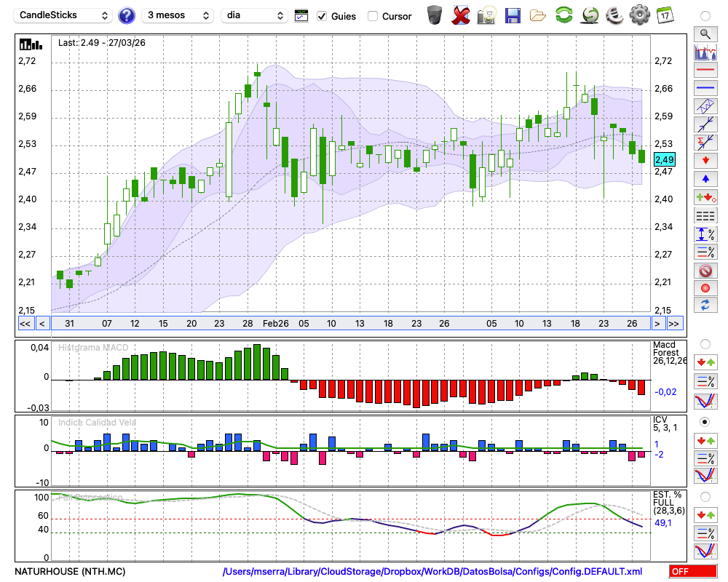
Task: Uncheck the Guies checkbox
Action: coord(322,16)
